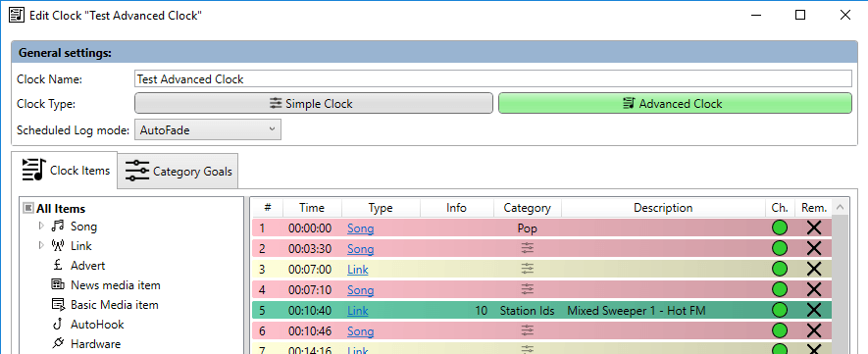Viewport: 868px width, 354px height.
Task: Open category settings icon in row 3
Action: click(528, 269)
